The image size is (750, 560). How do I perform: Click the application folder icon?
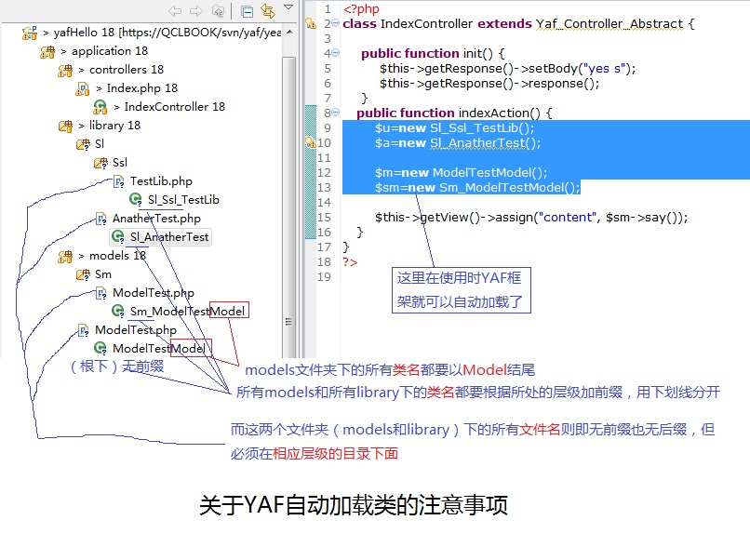pos(47,52)
